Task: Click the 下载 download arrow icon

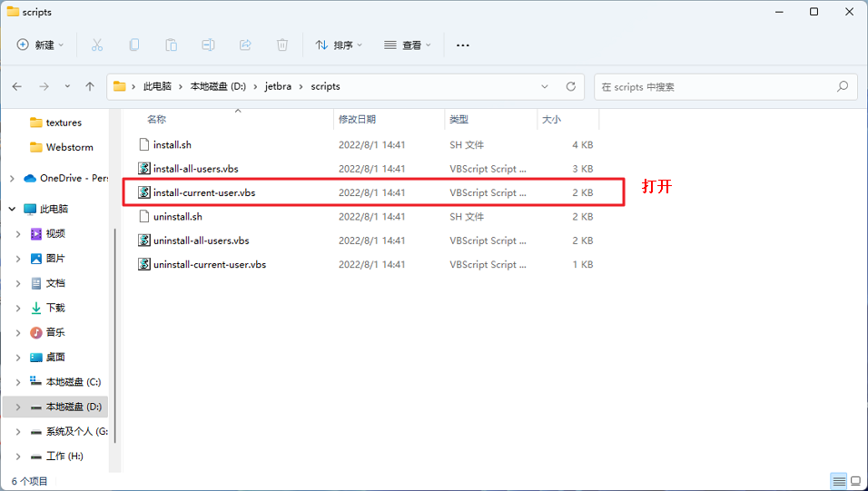Action: (x=36, y=308)
